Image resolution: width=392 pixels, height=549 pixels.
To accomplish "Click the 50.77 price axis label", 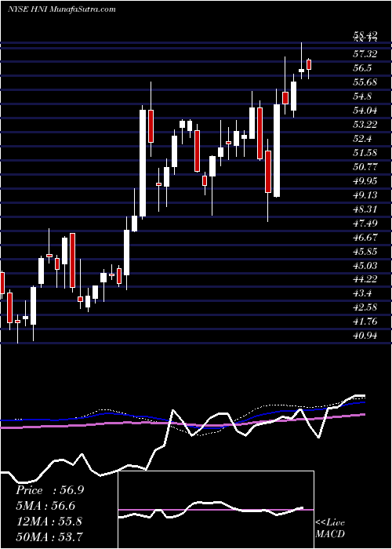I will 365,167.
